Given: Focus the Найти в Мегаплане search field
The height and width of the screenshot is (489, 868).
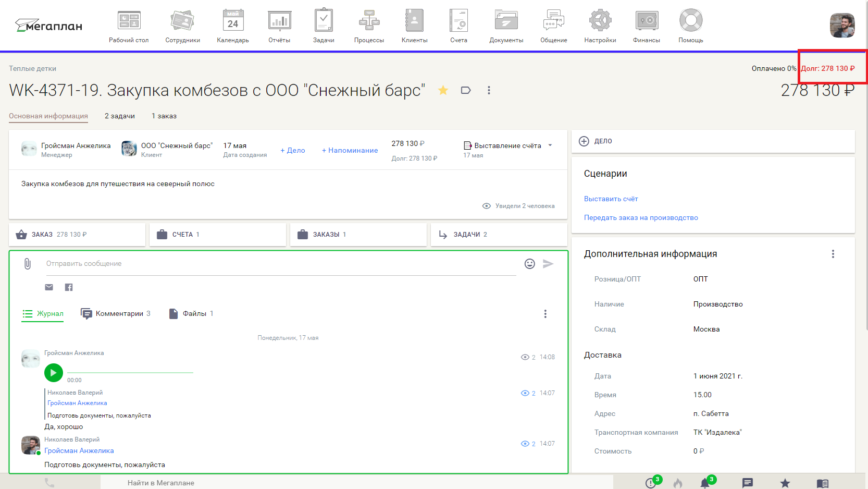Looking at the screenshot, I should (357, 483).
